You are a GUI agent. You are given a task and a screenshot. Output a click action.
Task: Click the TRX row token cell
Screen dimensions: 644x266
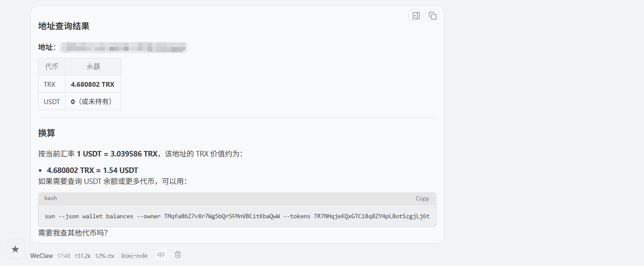click(50, 84)
